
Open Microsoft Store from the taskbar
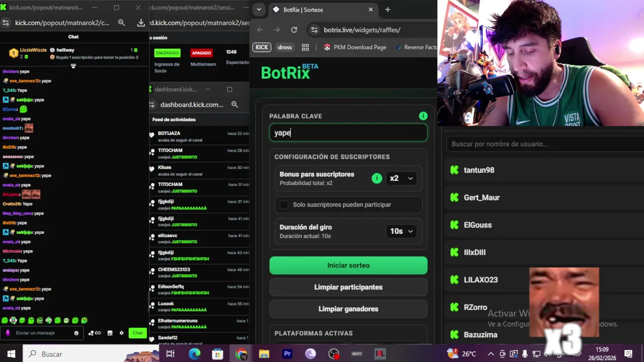click(217, 354)
